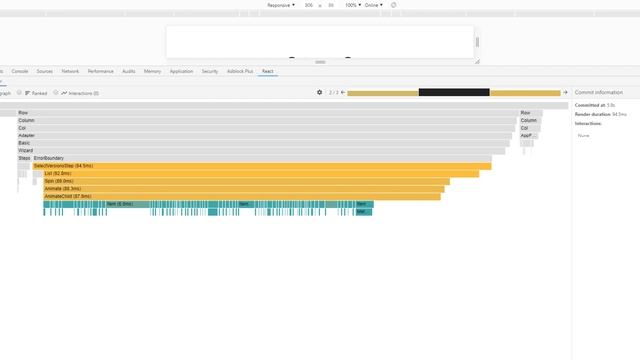
Task: Select the ErrorBoundary flame bar
Action: [x=262, y=158]
